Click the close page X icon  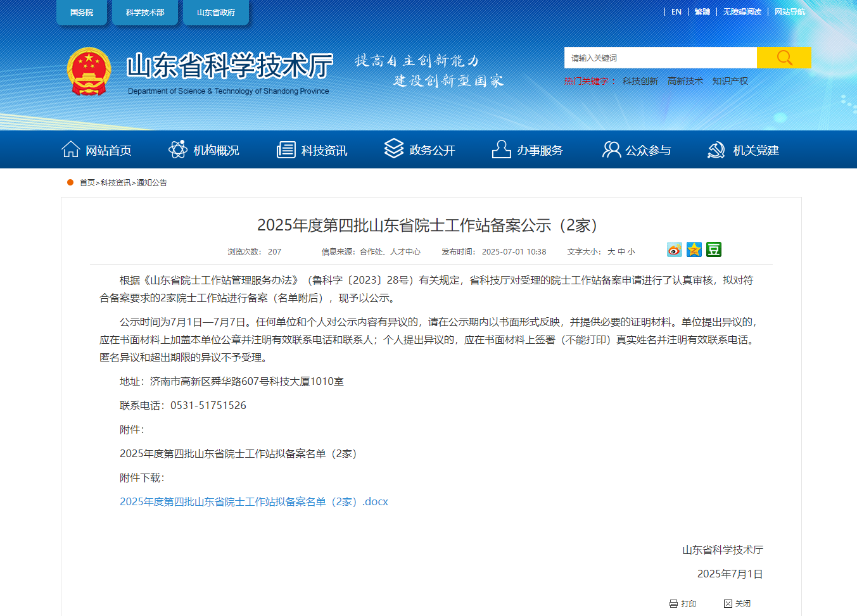(x=728, y=603)
